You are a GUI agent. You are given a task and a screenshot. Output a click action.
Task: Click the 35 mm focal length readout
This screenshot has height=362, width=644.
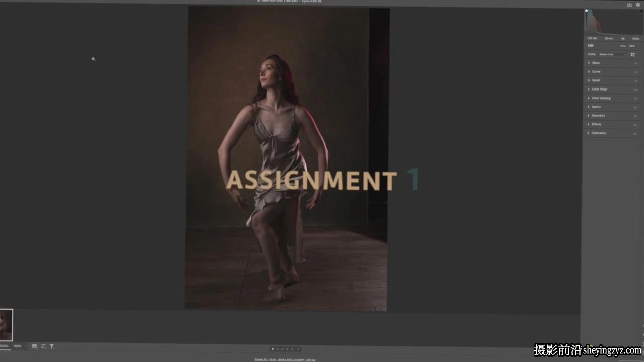coord(609,38)
